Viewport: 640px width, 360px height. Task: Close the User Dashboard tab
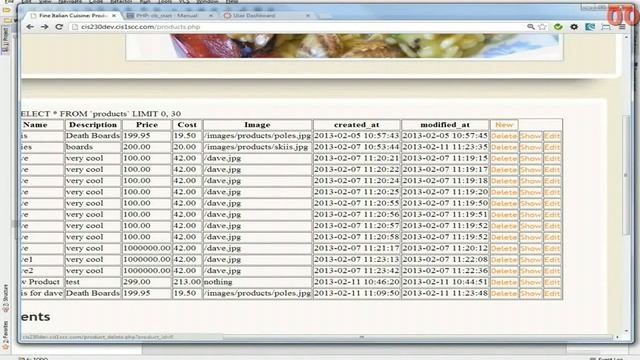(308, 16)
